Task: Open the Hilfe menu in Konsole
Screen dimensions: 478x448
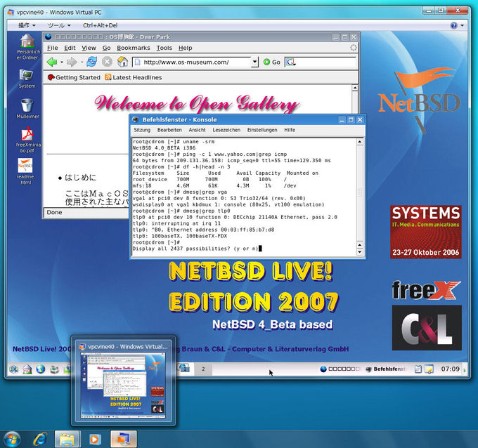Action: coord(290,130)
